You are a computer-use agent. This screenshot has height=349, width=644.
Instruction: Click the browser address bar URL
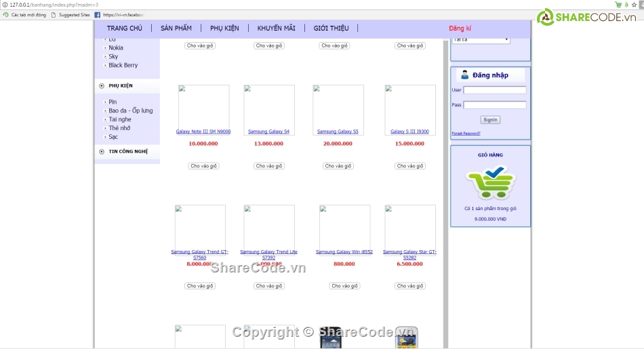pos(54,5)
